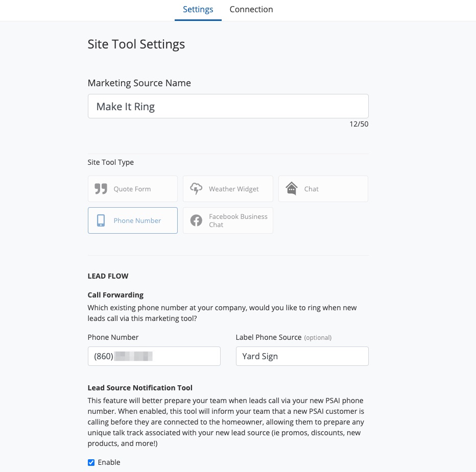The height and width of the screenshot is (472, 476).
Task: Click the Enable checkbox label text
Action: click(x=109, y=462)
